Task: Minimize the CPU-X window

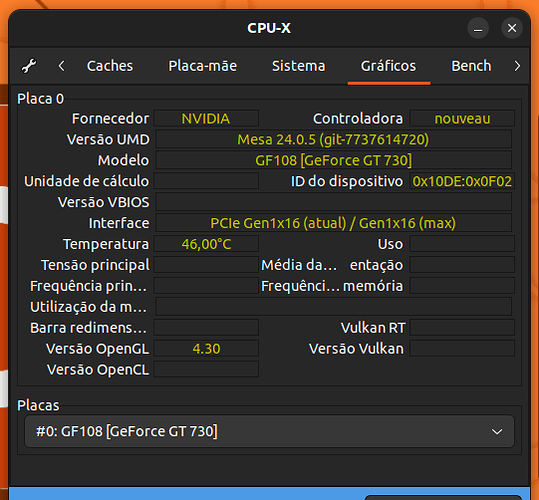Action: tap(478, 28)
